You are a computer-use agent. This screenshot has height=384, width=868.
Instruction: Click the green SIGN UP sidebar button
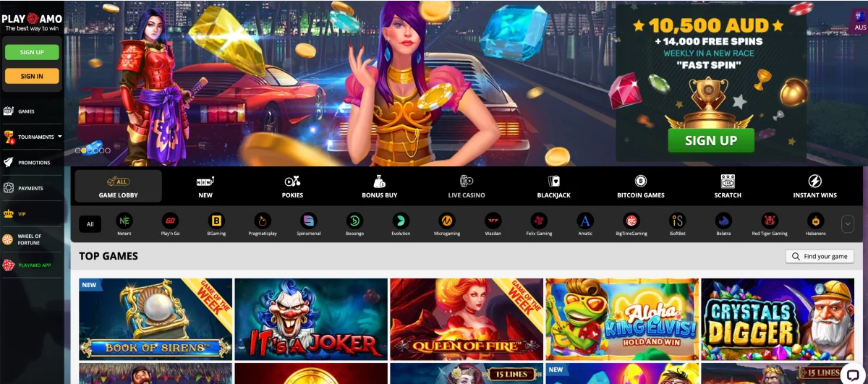32,52
